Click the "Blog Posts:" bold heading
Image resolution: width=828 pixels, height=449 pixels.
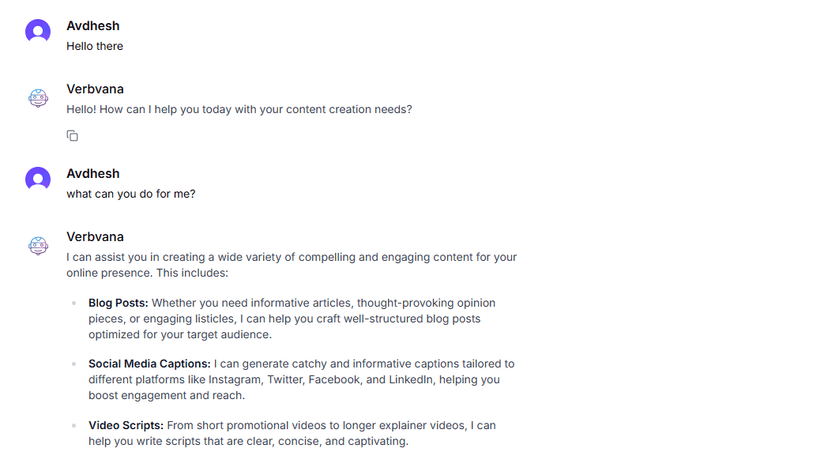click(118, 303)
